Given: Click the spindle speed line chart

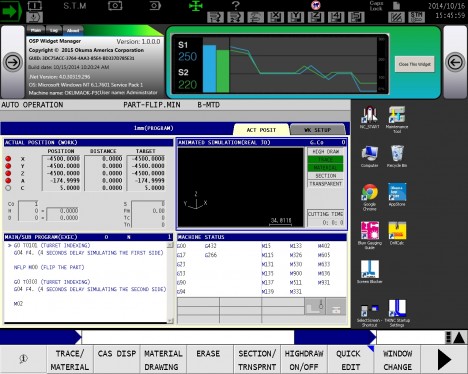Looking at the screenshot, I should pos(303,65).
